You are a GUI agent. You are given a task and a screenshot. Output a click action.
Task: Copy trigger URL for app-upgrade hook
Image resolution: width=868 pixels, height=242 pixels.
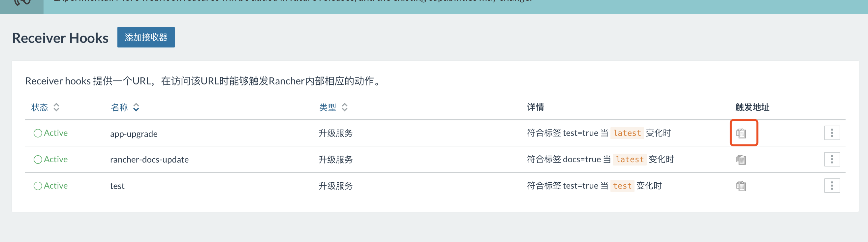tap(741, 133)
